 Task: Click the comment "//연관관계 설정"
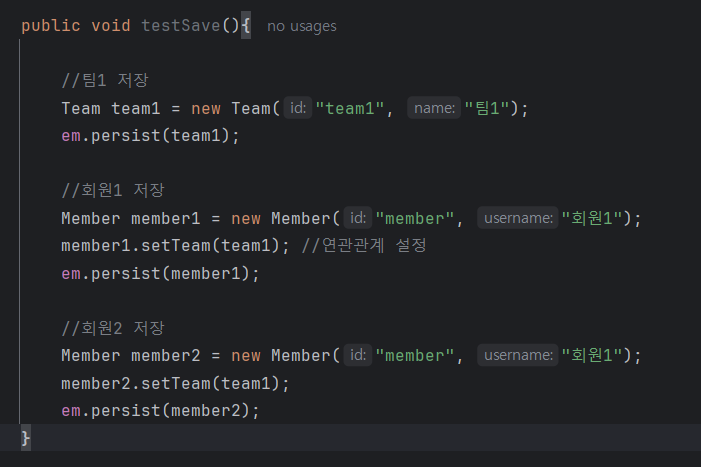tap(364, 245)
